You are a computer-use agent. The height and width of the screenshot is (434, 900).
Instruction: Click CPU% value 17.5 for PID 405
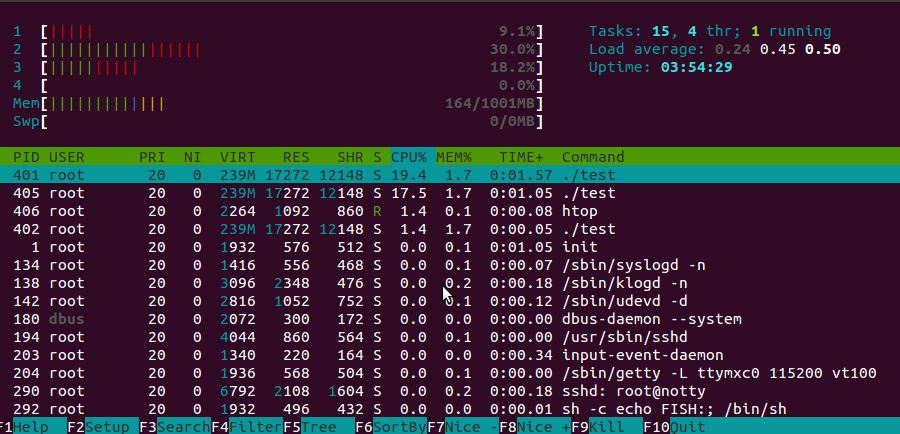[409, 193]
